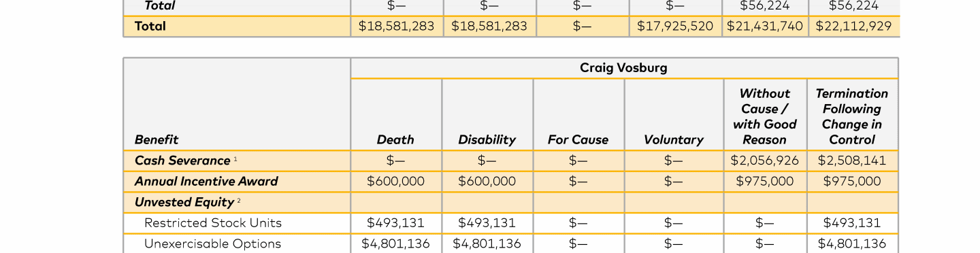Open footnote 2 beside Unvested Equity
Image resolution: width=980 pixels, height=253 pixels.
(240, 200)
